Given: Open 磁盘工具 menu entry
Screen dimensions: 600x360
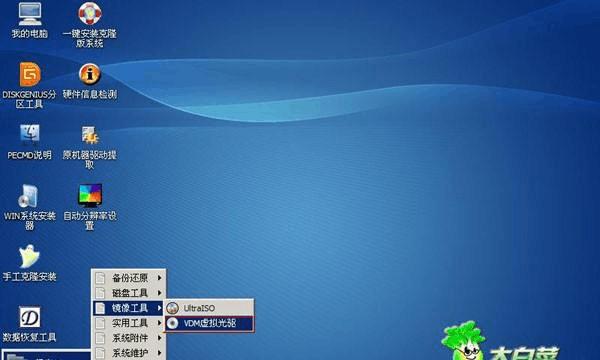Looking at the screenshot, I should tap(129, 293).
